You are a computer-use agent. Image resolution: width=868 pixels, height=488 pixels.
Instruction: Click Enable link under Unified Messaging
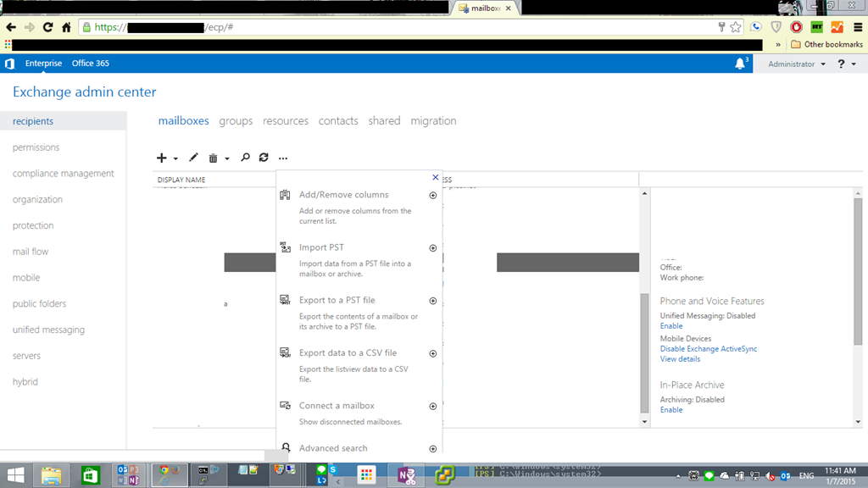(671, 326)
